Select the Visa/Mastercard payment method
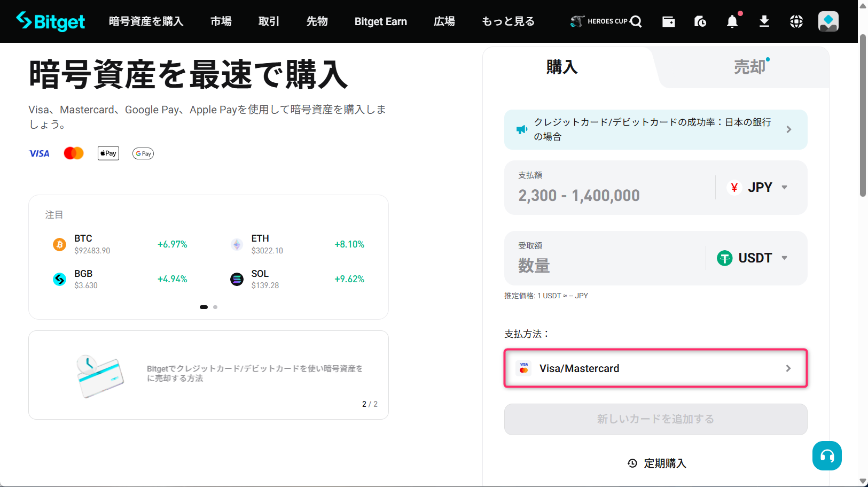 point(655,368)
